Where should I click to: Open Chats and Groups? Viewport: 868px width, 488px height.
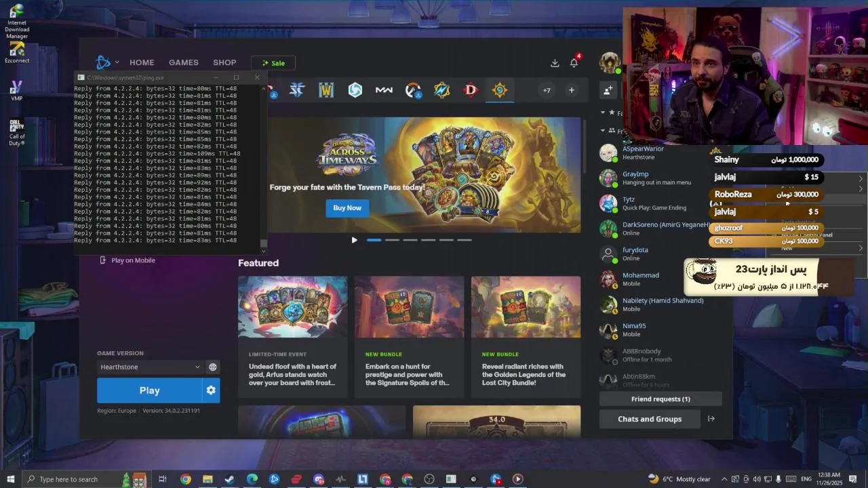pos(650,419)
